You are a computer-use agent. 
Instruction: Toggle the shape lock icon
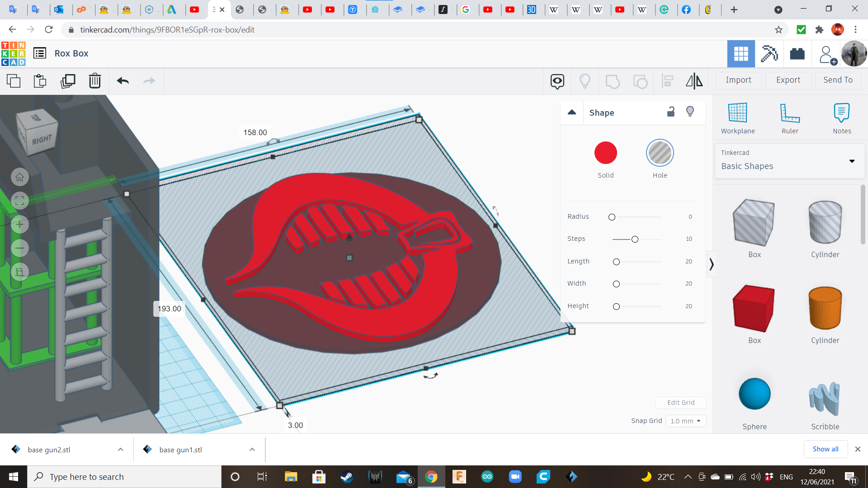click(671, 112)
